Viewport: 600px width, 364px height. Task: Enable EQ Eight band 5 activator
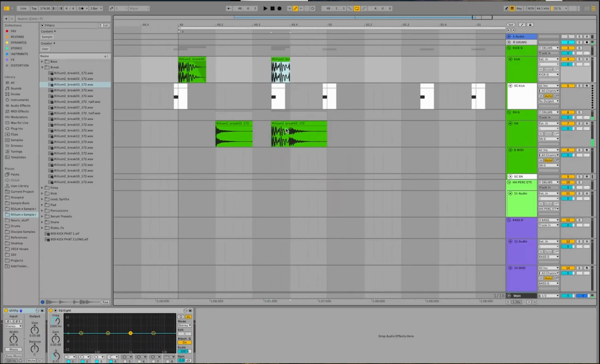point(125,361)
